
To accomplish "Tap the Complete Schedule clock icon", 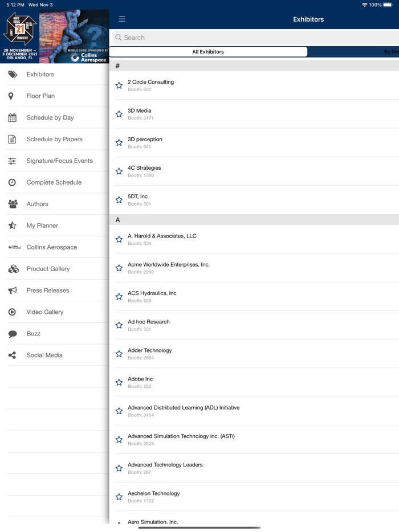I will (12, 182).
